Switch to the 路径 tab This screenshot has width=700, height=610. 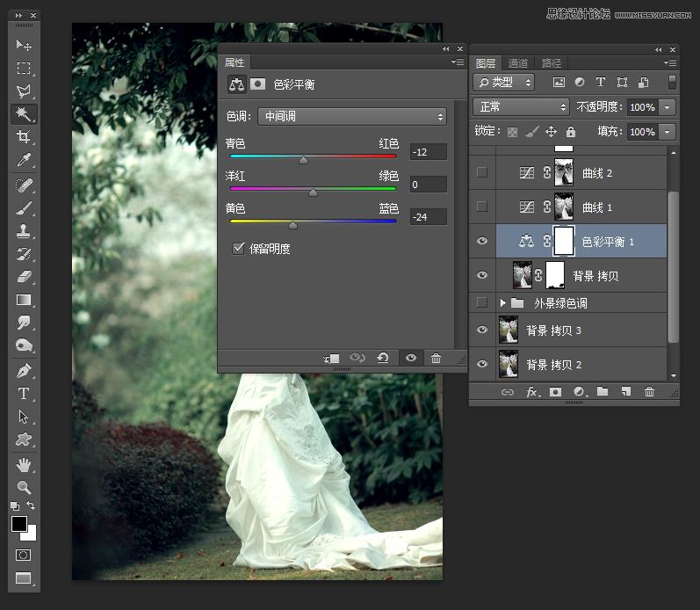pyautogui.click(x=552, y=63)
